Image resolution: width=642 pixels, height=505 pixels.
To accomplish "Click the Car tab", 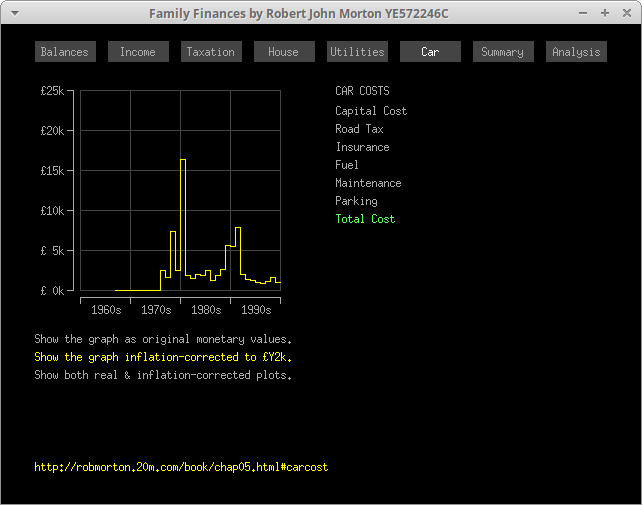I will 430,52.
